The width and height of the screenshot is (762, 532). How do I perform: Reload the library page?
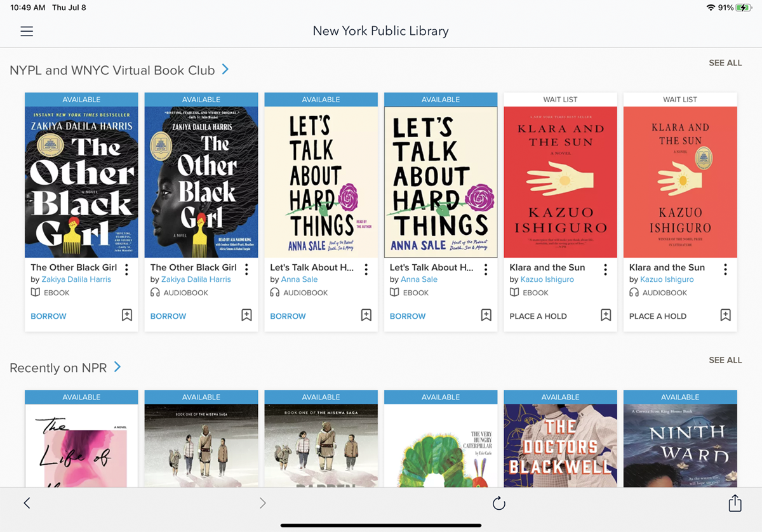tap(499, 503)
